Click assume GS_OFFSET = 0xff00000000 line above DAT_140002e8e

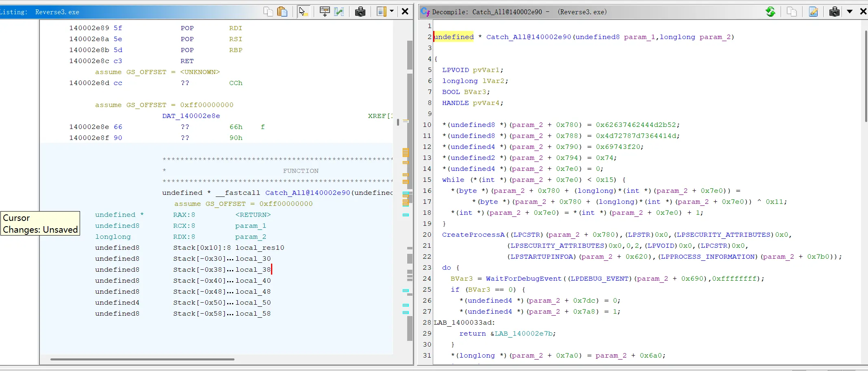(164, 105)
